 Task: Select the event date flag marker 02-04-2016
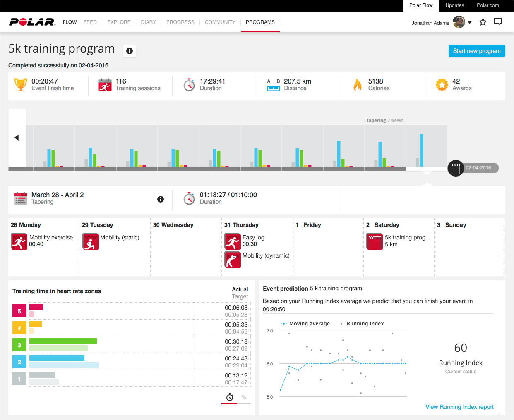click(456, 168)
